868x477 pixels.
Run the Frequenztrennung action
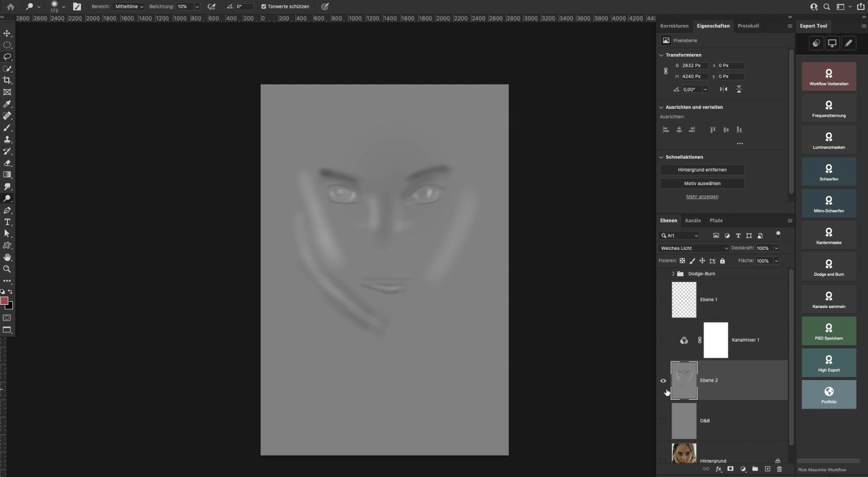[x=829, y=108]
